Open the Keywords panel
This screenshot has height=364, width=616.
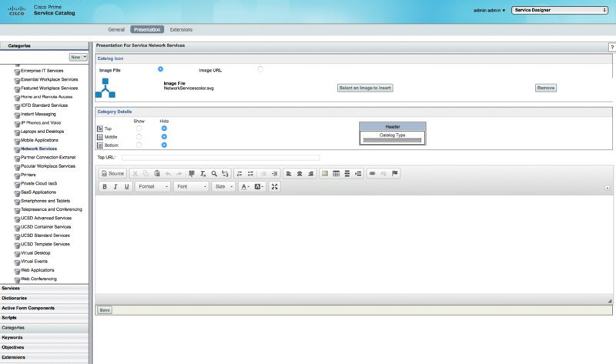tap(45, 337)
